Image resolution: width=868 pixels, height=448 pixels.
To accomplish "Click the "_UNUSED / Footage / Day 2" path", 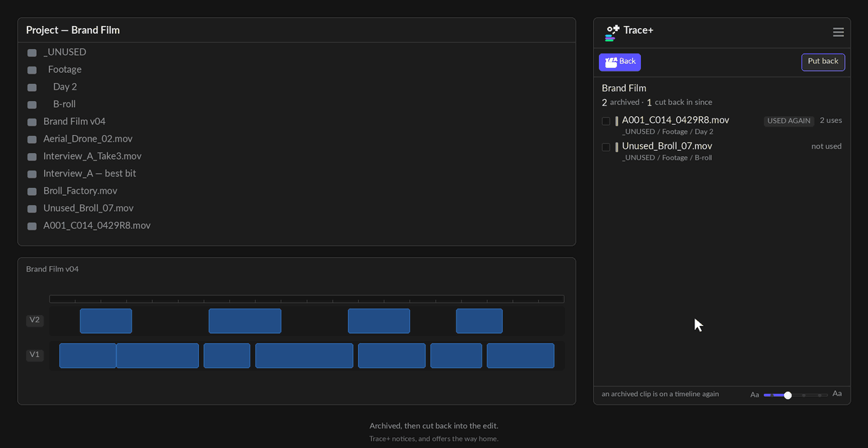I will [x=668, y=132].
